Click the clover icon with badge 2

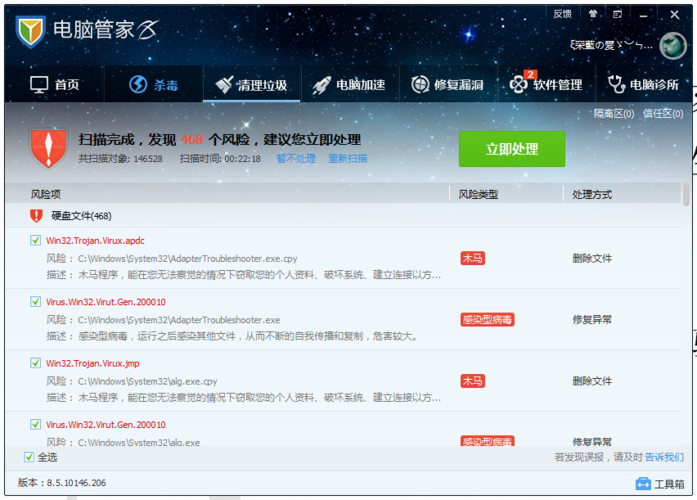pyautogui.click(x=518, y=84)
